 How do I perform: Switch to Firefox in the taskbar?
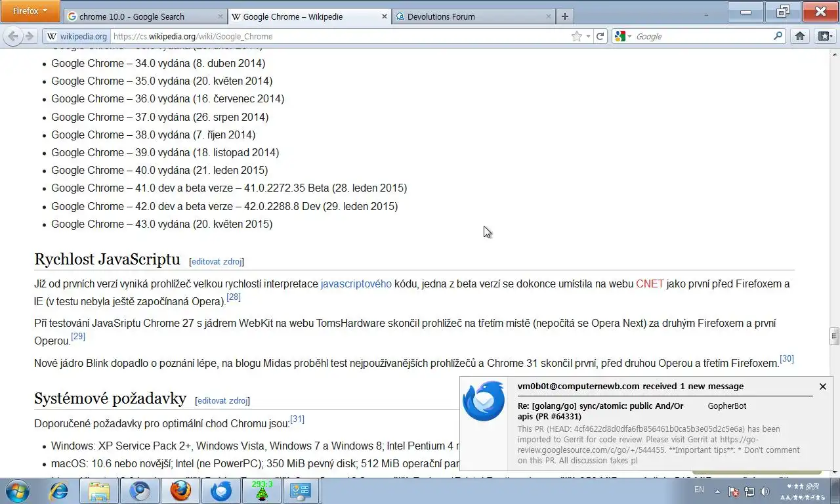(180, 491)
